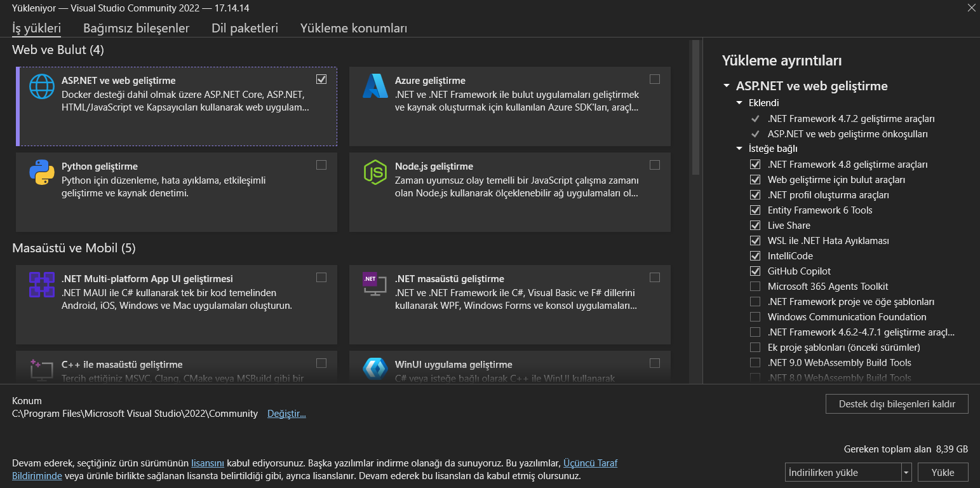
Task: Disable the IntelliCode component checkbox
Action: pos(755,256)
